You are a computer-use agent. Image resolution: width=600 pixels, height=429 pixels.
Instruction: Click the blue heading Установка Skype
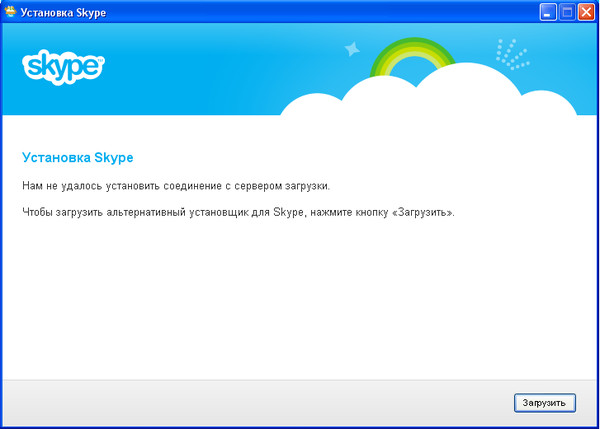coord(78,158)
